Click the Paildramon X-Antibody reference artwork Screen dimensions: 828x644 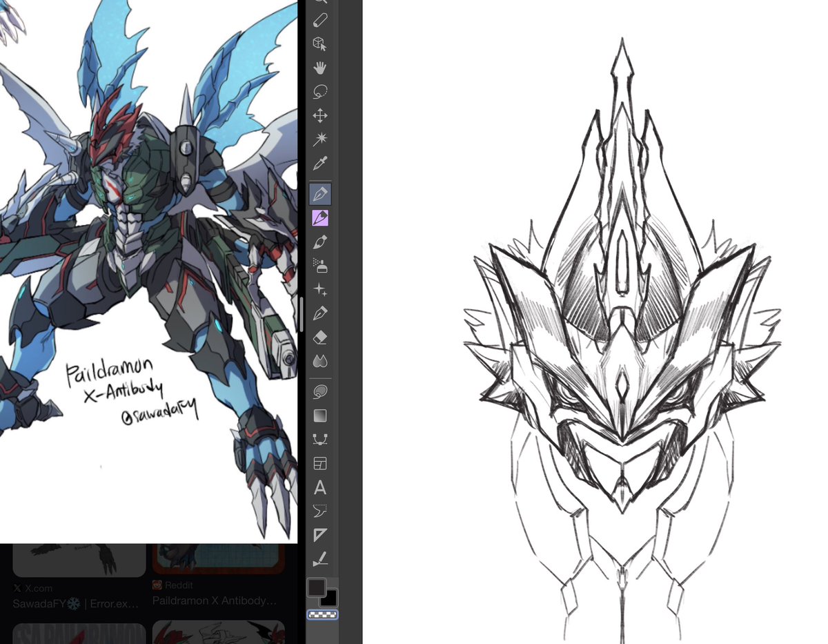(148, 271)
